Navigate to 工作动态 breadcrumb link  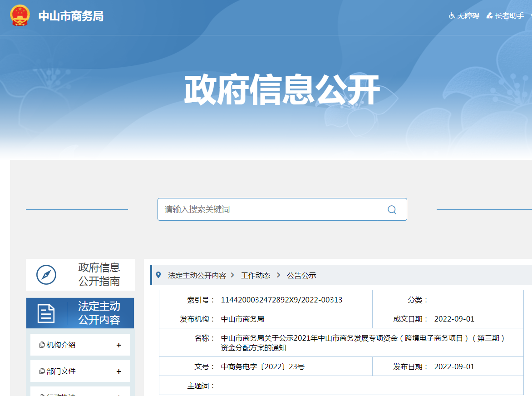pyautogui.click(x=255, y=276)
